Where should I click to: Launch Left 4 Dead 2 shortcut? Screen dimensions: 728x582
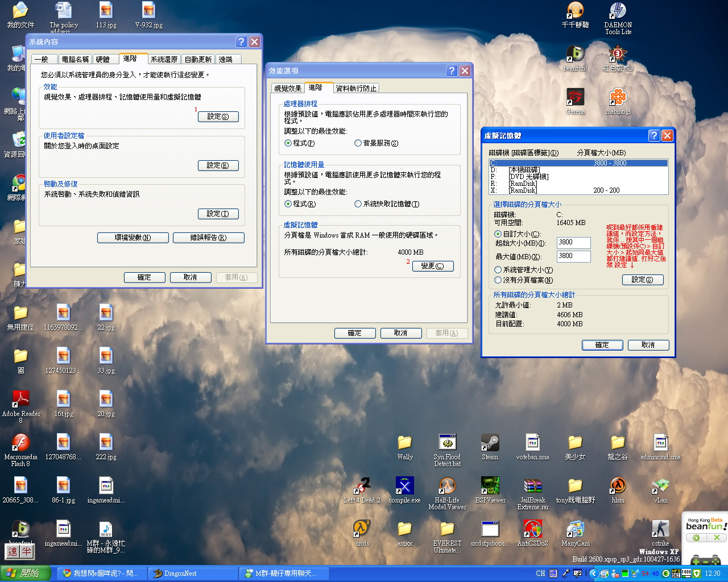[362, 487]
